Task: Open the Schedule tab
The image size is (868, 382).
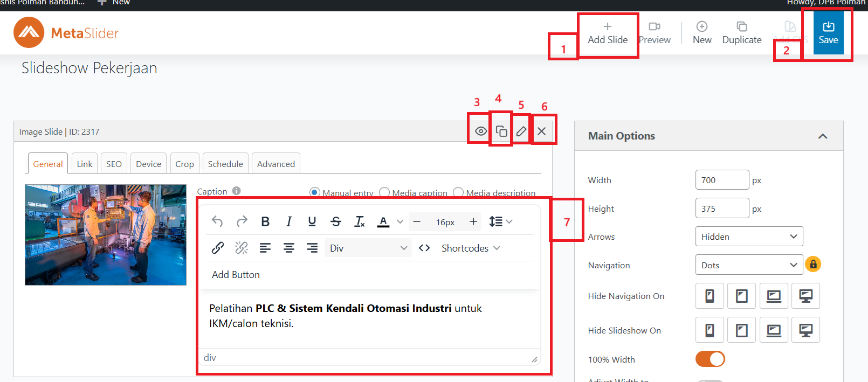Action: coord(225,164)
